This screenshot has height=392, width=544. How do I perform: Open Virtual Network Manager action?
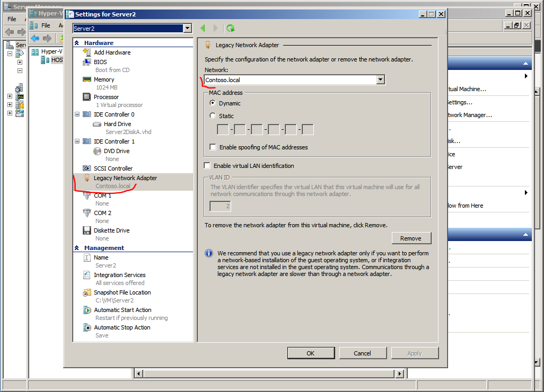470,115
